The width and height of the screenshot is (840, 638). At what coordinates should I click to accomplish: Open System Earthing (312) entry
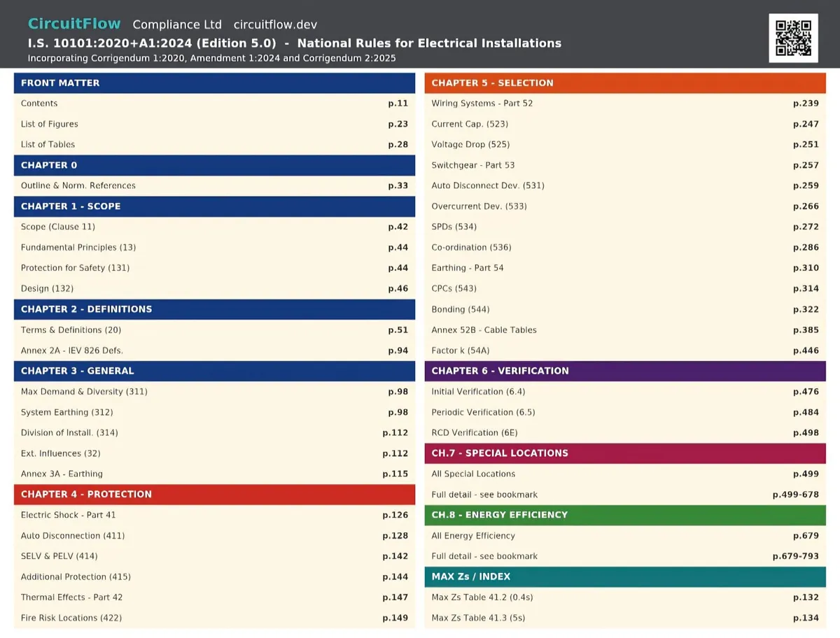[x=214, y=412]
